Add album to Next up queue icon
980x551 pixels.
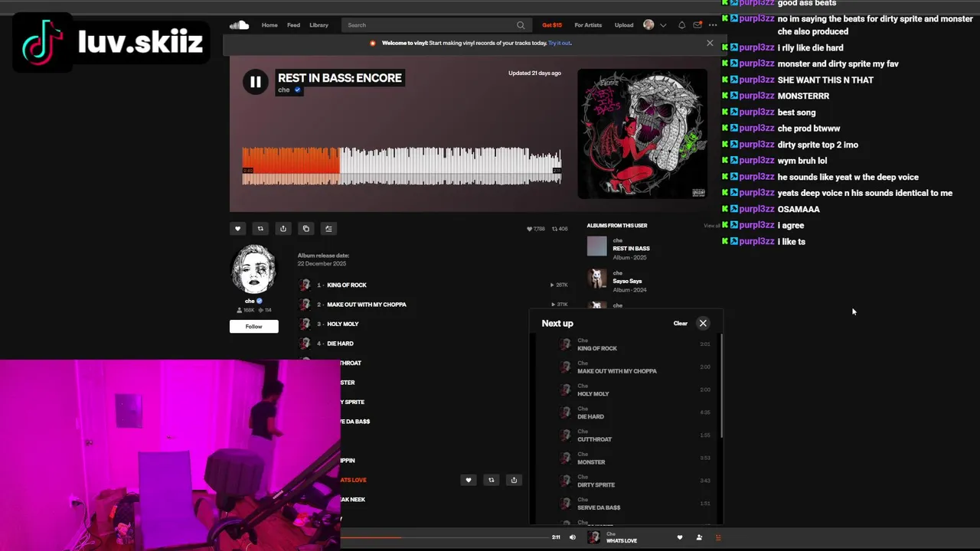(x=328, y=229)
